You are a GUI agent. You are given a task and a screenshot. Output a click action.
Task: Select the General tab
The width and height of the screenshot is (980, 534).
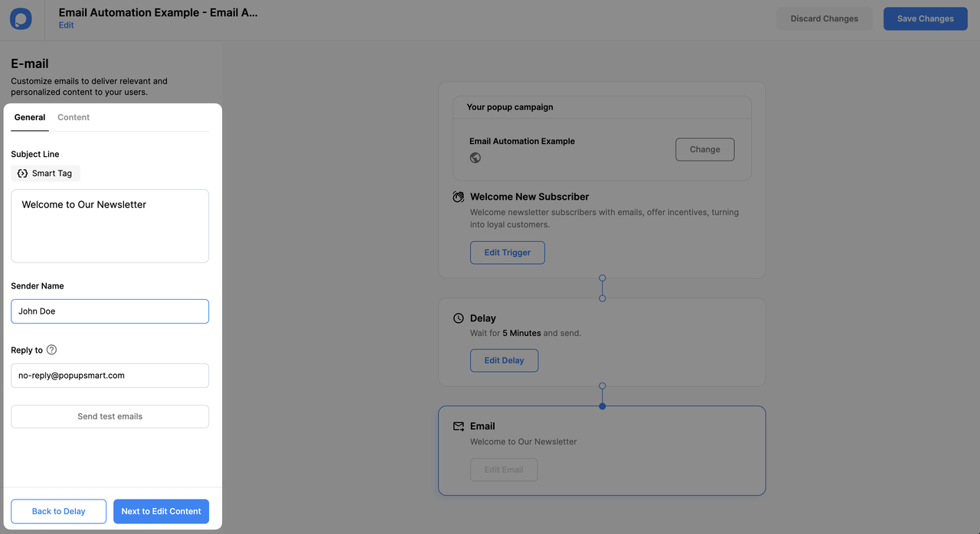tap(29, 117)
